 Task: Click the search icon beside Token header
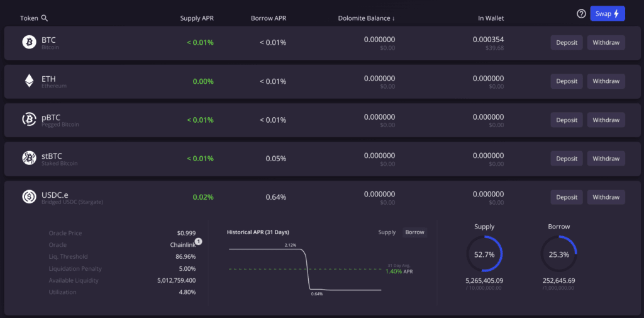pos(45,18)
